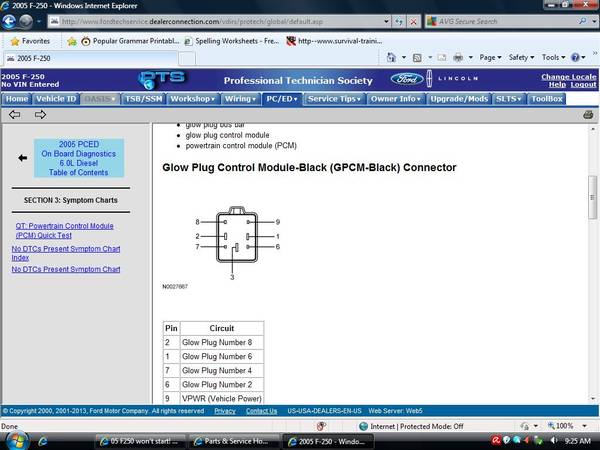Viewport: 600px width, 450px height.
Task: Switch to Parts & Service taskbar window
Action: click(x=234, y=441)
